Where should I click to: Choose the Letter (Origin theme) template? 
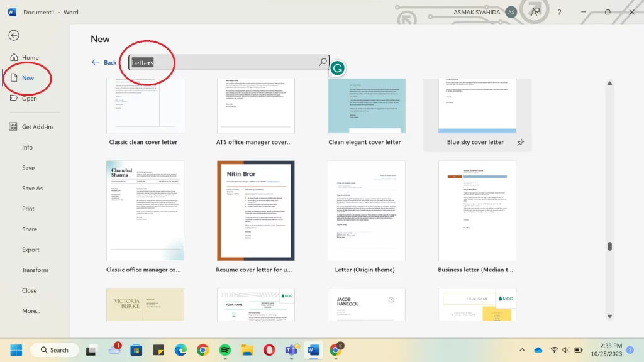coord(367,211)
